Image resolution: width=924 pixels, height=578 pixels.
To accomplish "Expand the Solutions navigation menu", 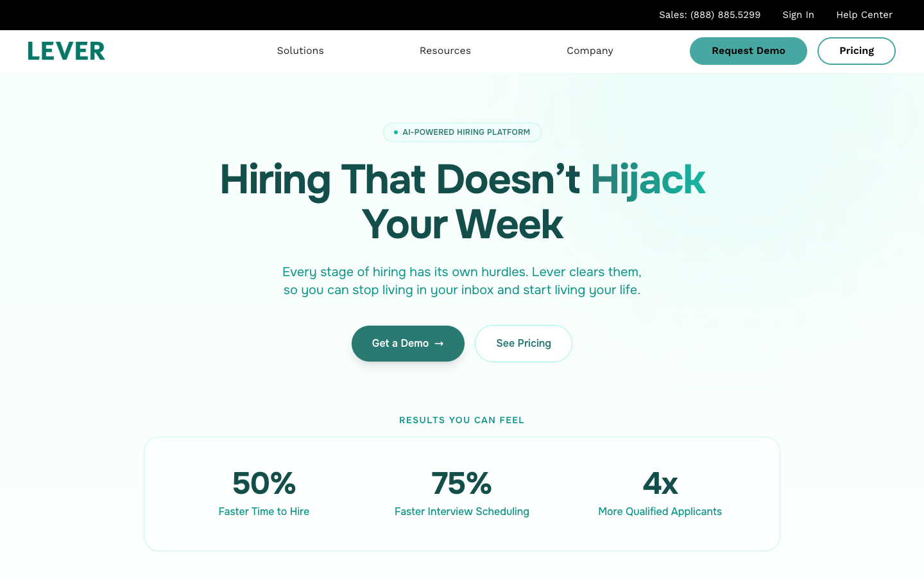I will point(300,51).
